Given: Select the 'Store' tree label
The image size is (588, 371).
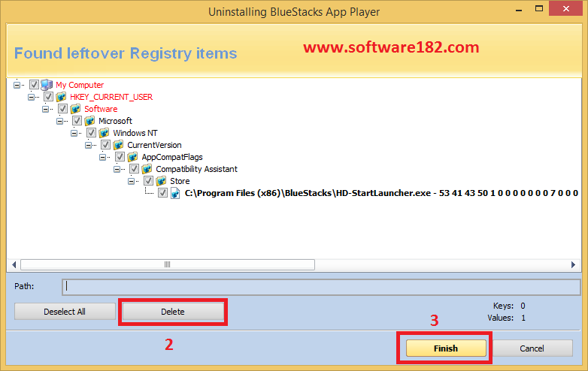Looking at the screenshot, I should 180,181.
